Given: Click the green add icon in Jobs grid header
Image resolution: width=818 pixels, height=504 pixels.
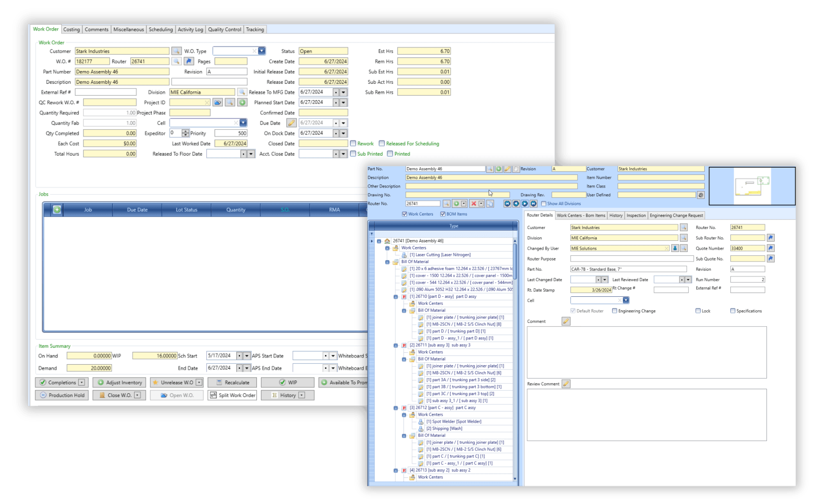Looking at the screenshot, I should coord(57,209).
